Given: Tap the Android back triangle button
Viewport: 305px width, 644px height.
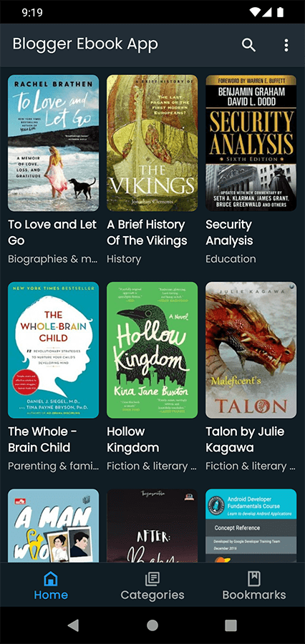Looking at the screenshot, I should coord(74,625).
